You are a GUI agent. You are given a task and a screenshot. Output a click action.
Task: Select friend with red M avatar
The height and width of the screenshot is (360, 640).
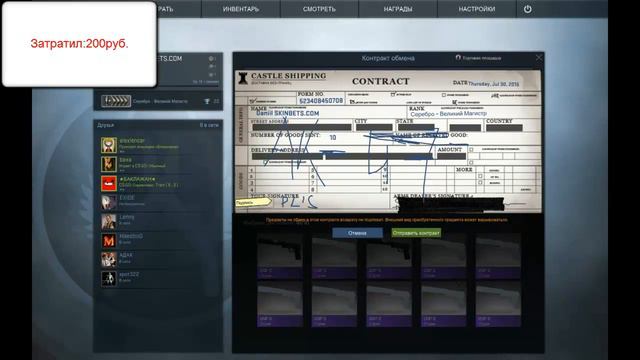pyautogui.click(x=109, y=240)
